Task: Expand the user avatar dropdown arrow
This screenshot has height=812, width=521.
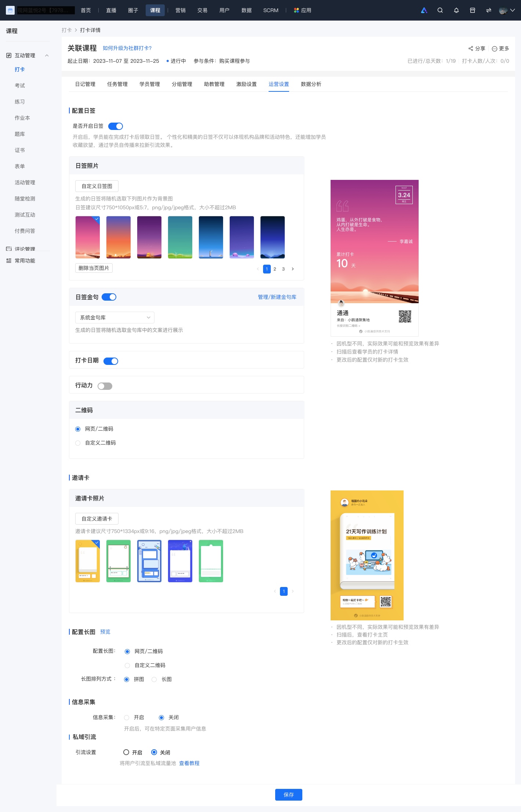Action: coord(513,10)
